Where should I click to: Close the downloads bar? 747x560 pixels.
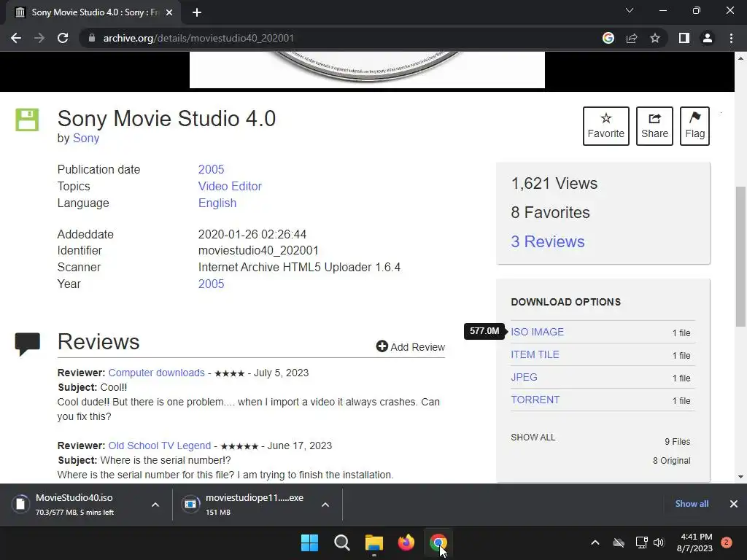(x=734, y=504)
